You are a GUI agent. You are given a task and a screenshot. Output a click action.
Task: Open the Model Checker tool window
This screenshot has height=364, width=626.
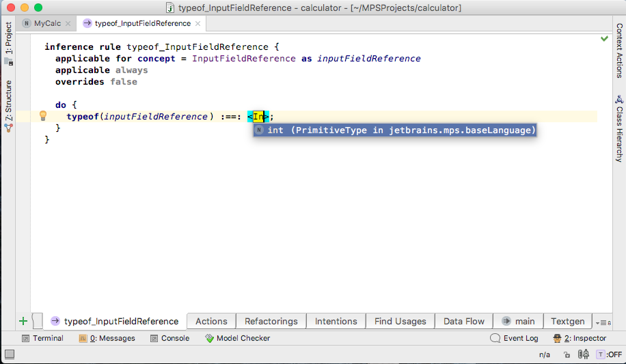coord(238,338)
